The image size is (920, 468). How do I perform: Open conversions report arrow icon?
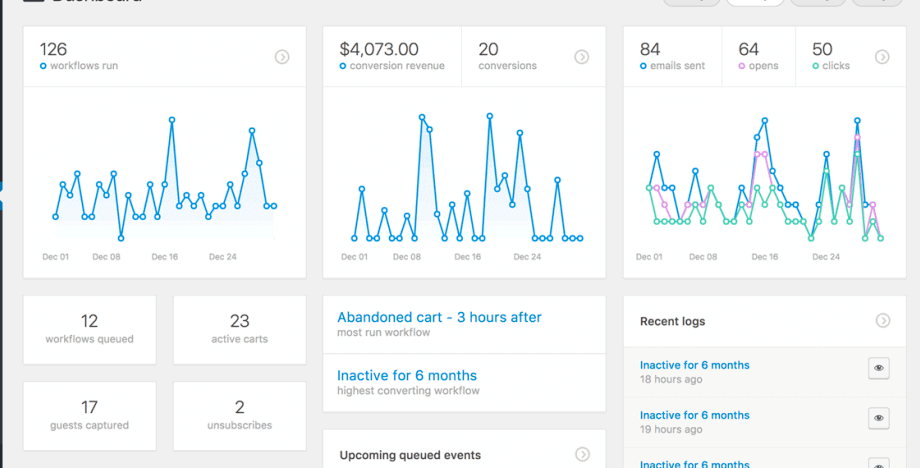(x=581, y=57)
